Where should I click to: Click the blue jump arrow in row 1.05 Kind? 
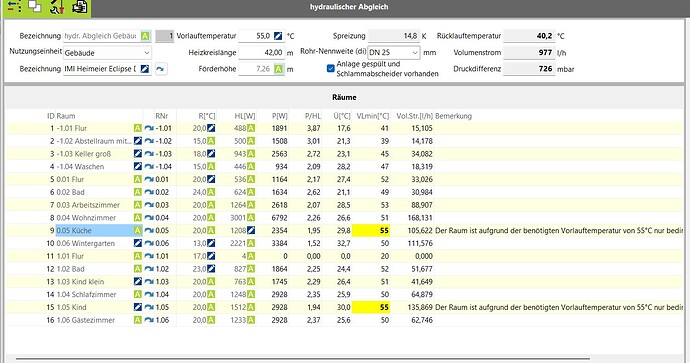(x=149, y=307)
